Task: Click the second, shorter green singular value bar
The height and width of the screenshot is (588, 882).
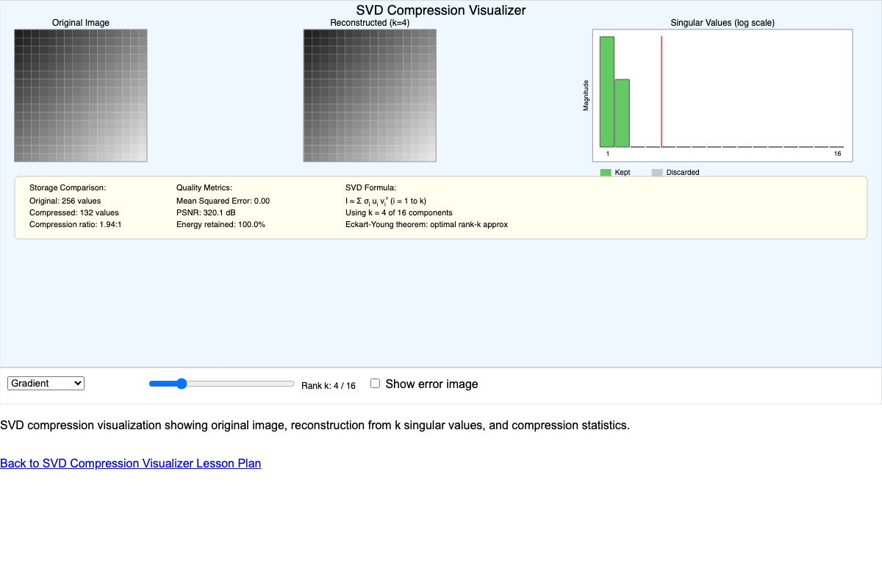Action: [622, 113]
